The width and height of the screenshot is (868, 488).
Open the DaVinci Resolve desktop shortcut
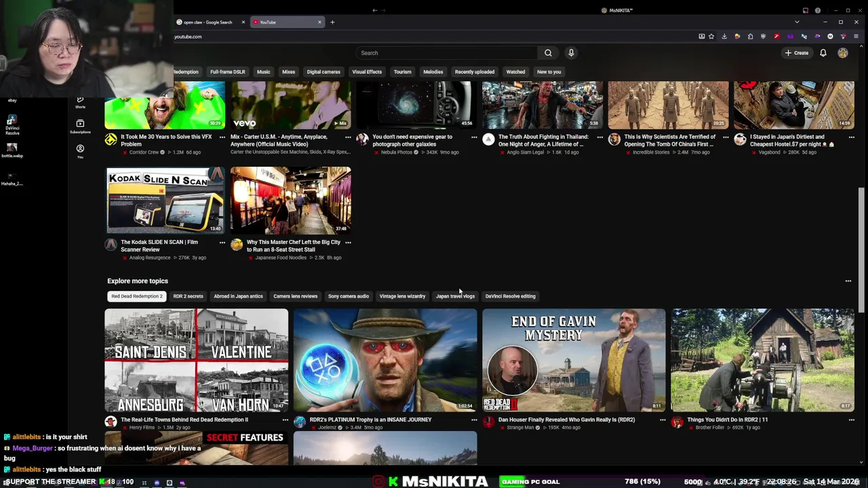click(12, 124)
